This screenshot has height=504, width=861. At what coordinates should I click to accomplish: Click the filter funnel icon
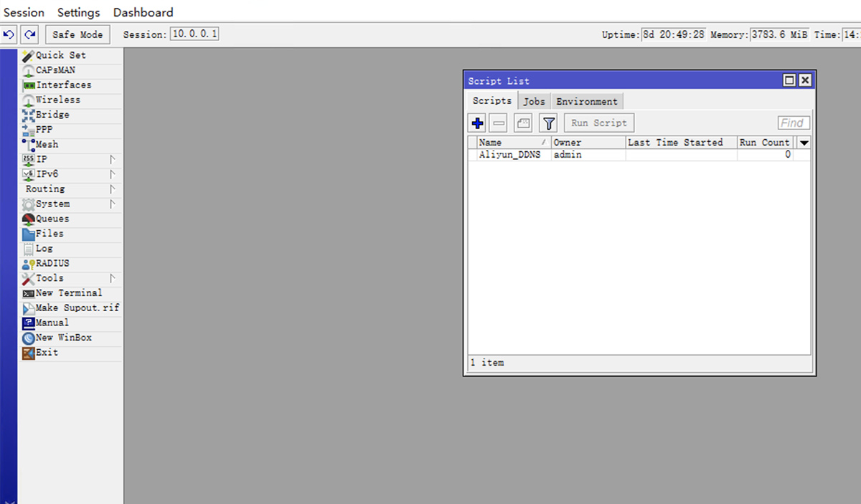(x=548, y=123)
